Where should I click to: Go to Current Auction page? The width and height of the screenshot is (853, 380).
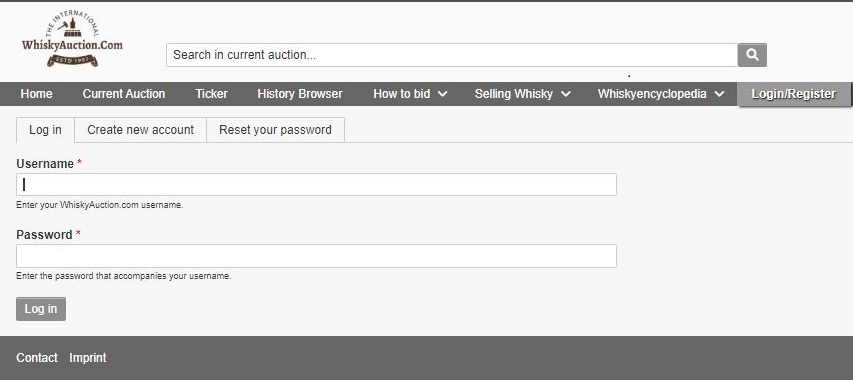[124, 94]
